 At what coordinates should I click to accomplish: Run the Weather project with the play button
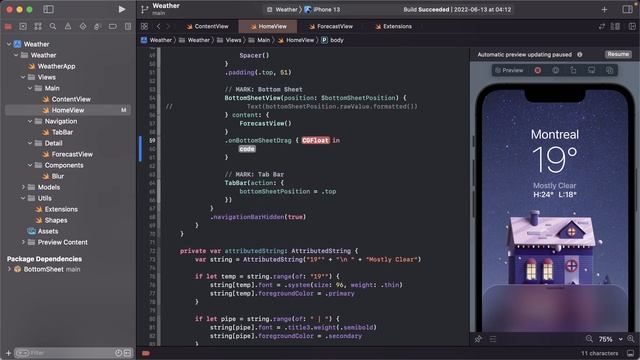[x=122, y=9]
